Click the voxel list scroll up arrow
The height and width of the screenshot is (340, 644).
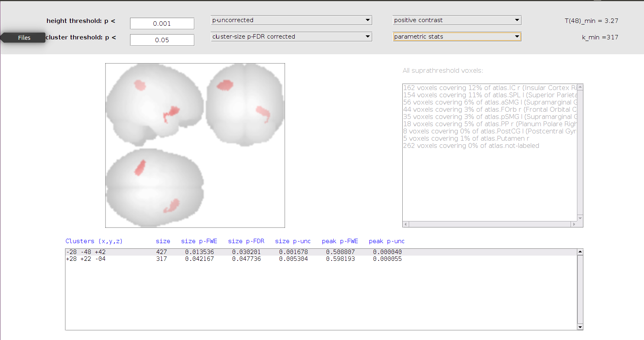coord(580,87)
